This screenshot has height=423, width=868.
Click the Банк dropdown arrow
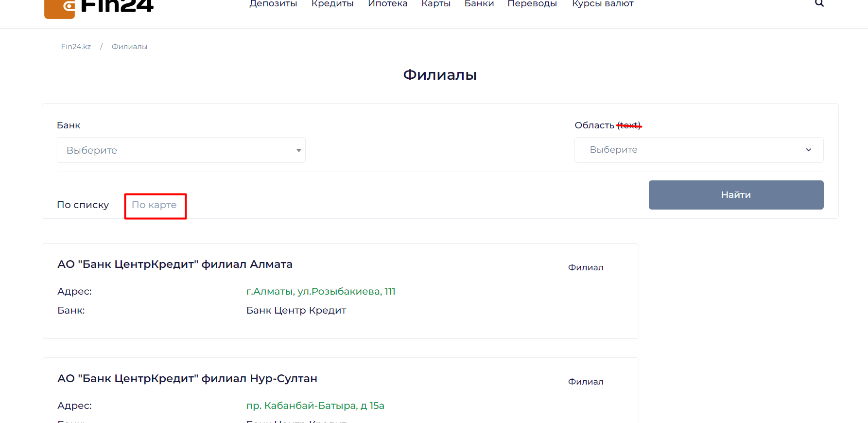(x=298, y=151)
